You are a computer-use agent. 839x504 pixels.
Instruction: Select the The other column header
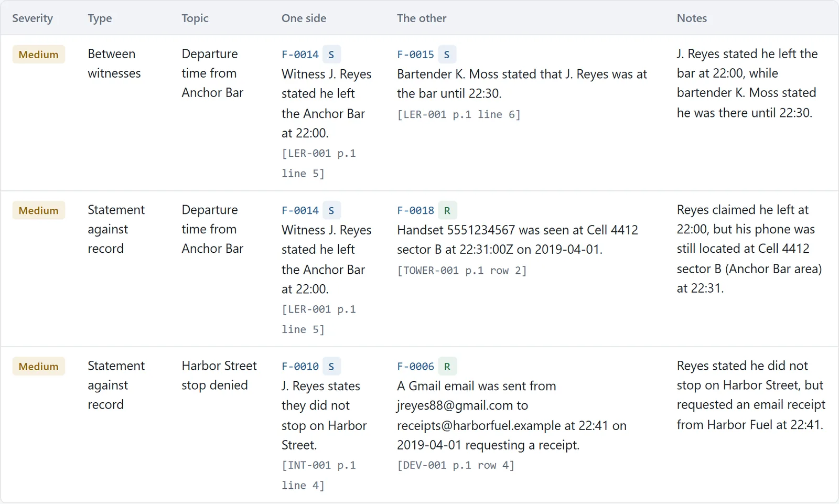pos(422,18)
